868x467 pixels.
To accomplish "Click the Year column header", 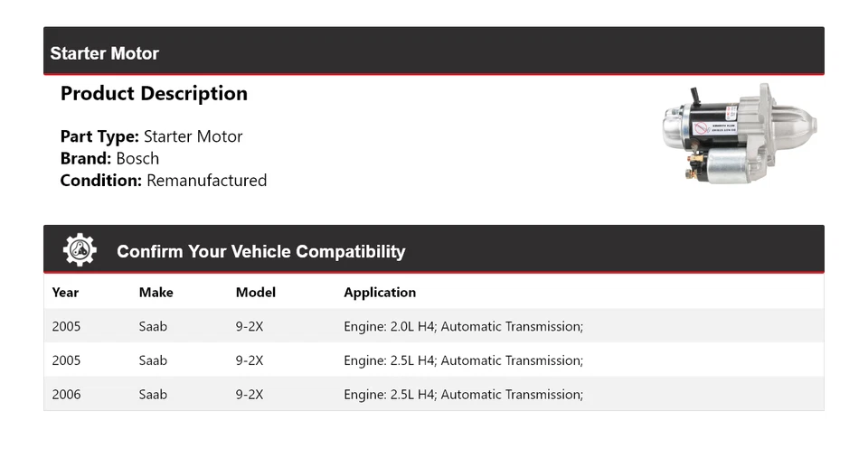I will (x=65, y=292).
